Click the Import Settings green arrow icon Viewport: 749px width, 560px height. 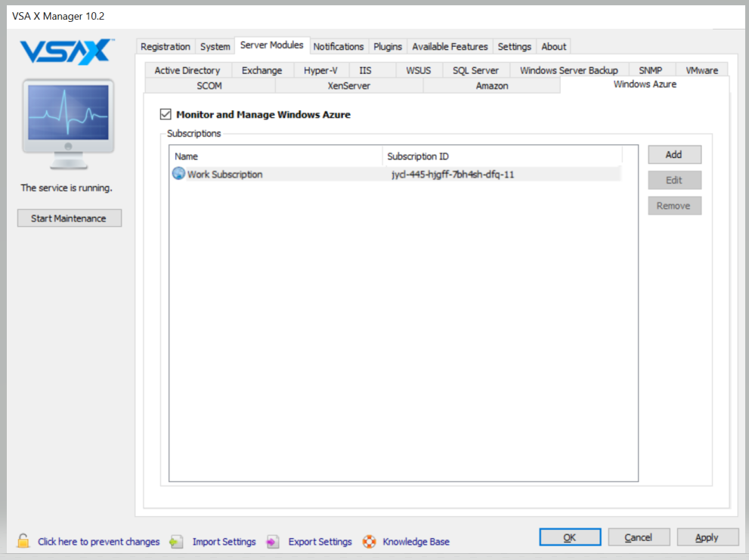click(x=176, y=542)
